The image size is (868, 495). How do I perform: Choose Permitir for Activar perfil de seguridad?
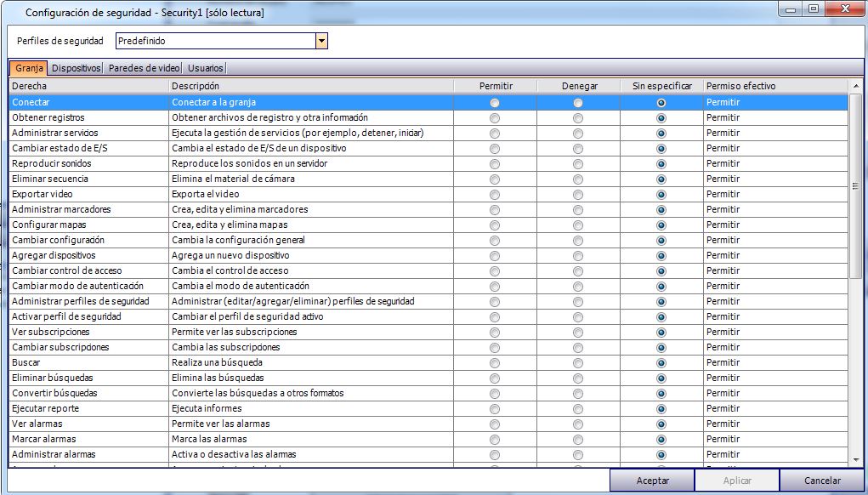click(x=495, y=317)
